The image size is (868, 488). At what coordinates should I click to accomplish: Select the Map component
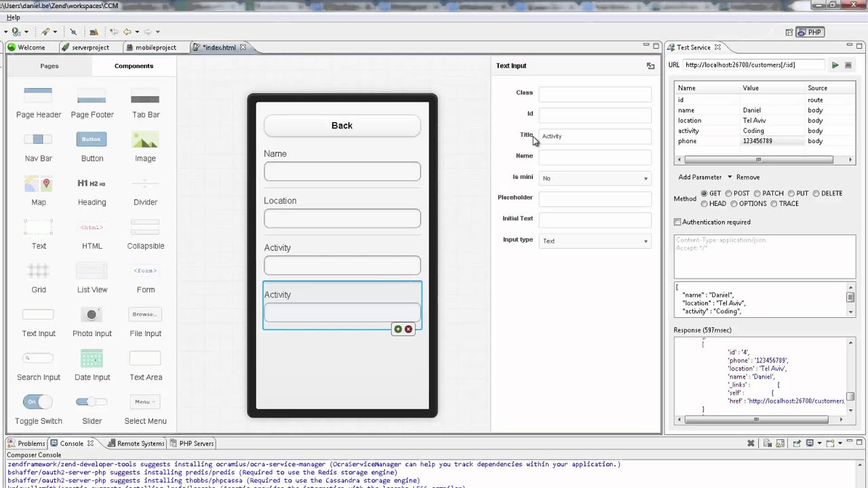[38, 190]
